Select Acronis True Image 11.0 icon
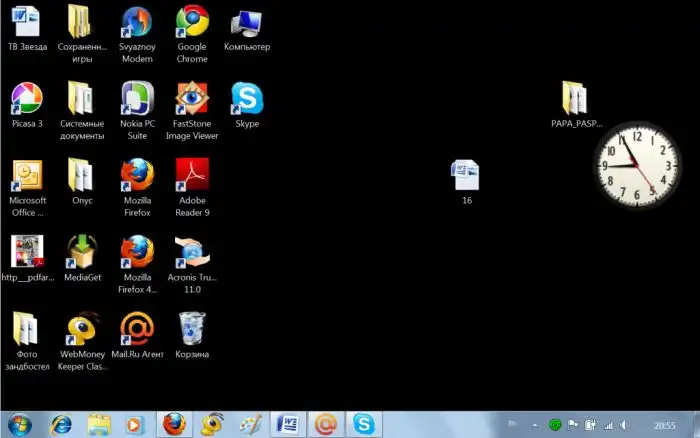 [192, 251]
